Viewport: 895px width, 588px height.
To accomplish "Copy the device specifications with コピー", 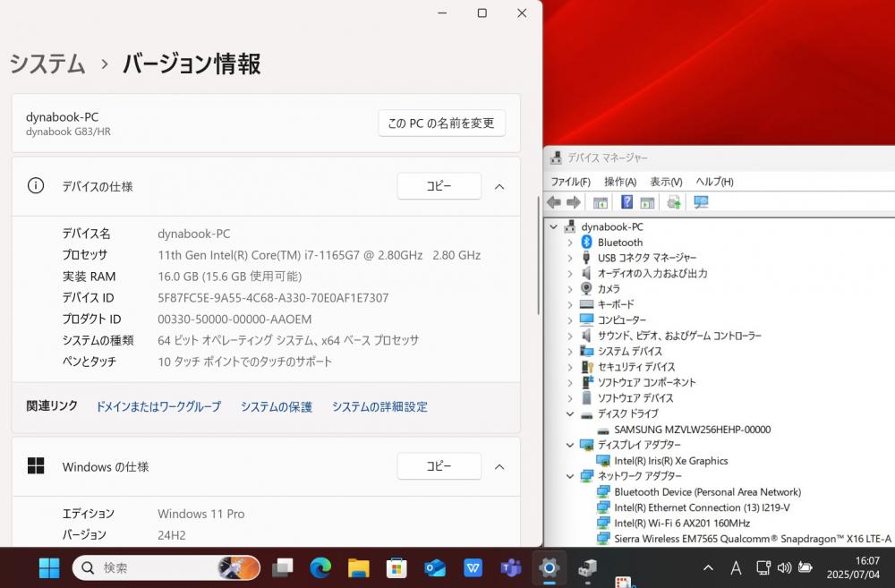I will pyautogui.click(x=439, y=186).
